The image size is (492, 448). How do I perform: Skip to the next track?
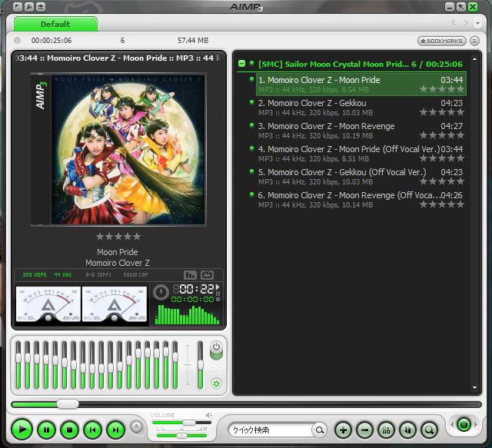pyautogui.click(x=116, y=430)
